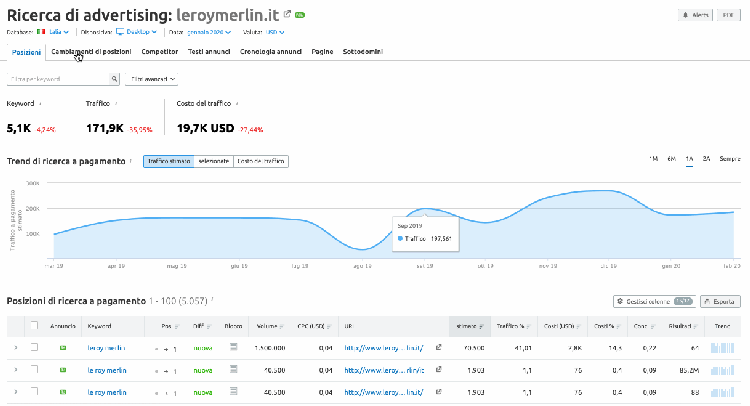Open the Italia database dropdown
750x406 pixels.
(59, 32)
